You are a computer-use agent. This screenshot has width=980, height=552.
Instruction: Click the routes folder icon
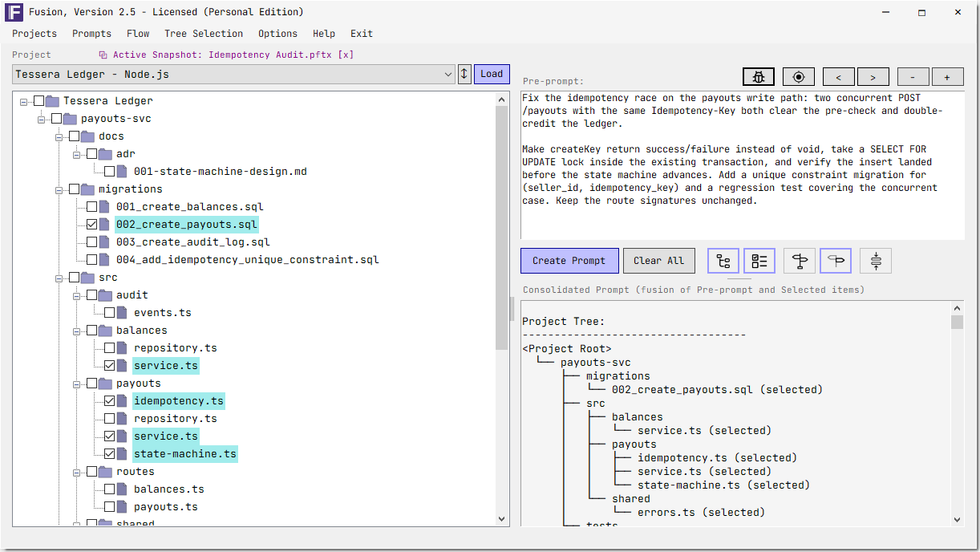106,472
